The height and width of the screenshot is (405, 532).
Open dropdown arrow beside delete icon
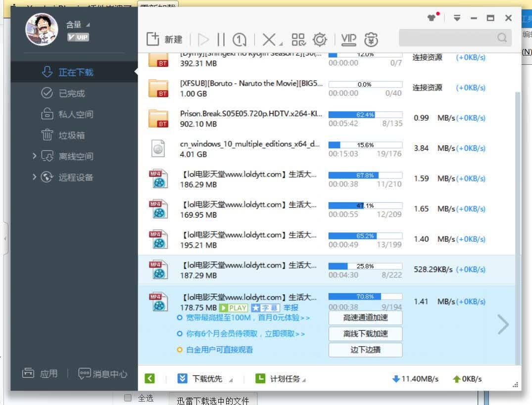pyautogui.click(x=281, y=44)
